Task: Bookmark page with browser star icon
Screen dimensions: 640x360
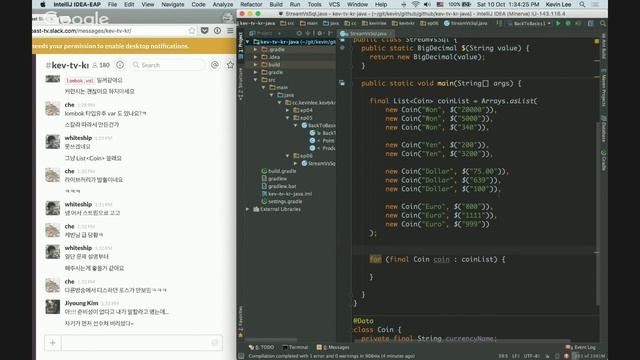Action: pos(192,31)
